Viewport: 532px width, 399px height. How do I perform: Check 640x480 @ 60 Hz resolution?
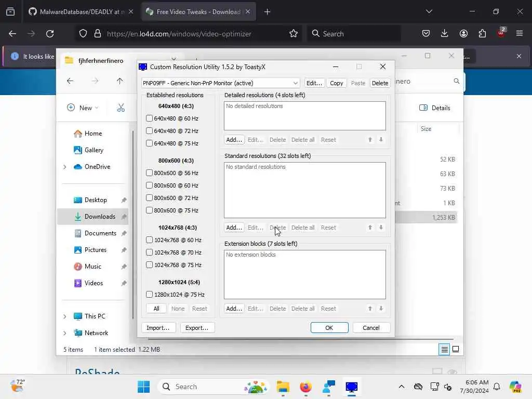(x=149, y=118)
